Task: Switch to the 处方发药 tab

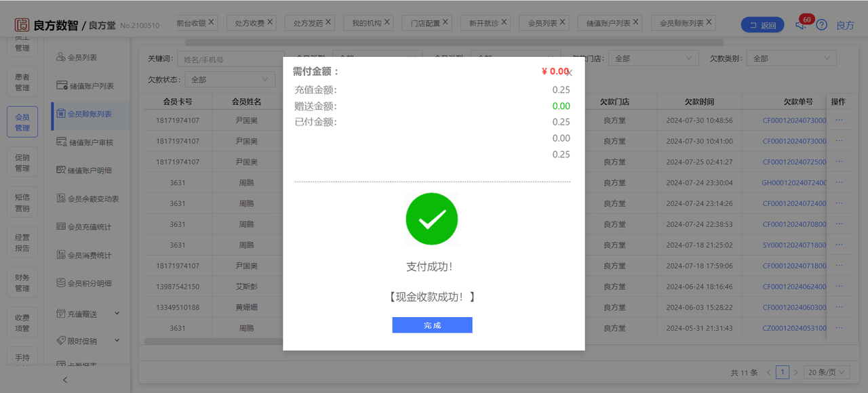Action: (308, 23)
